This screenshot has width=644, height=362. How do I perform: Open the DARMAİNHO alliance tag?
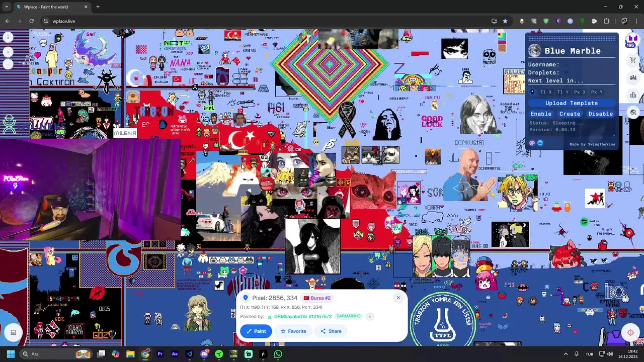tap(348, 316)
